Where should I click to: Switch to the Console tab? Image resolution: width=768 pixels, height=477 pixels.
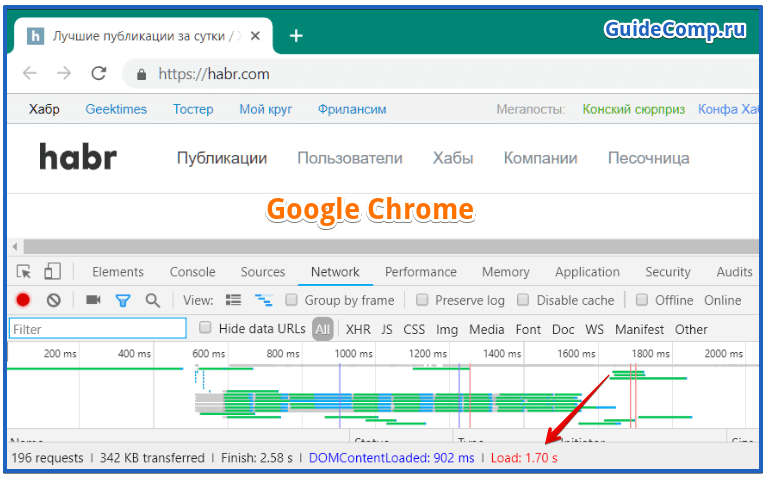click(x=192, y=272)
